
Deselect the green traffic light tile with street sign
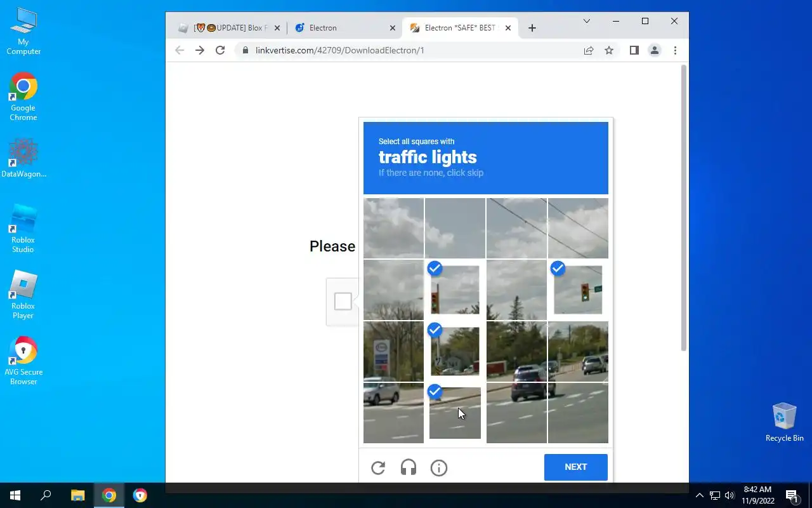578,290
